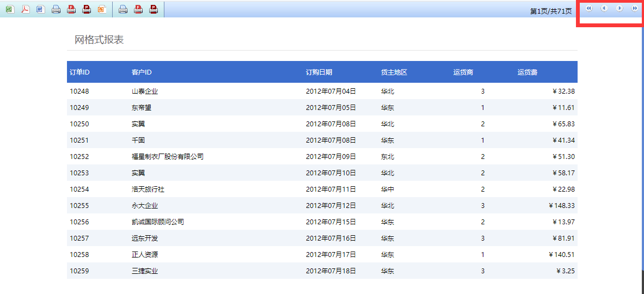Select customer 凯诚国际顾问公司
Image resolution: width=644 pixels, height=294 pixels.
pos(158,222)
